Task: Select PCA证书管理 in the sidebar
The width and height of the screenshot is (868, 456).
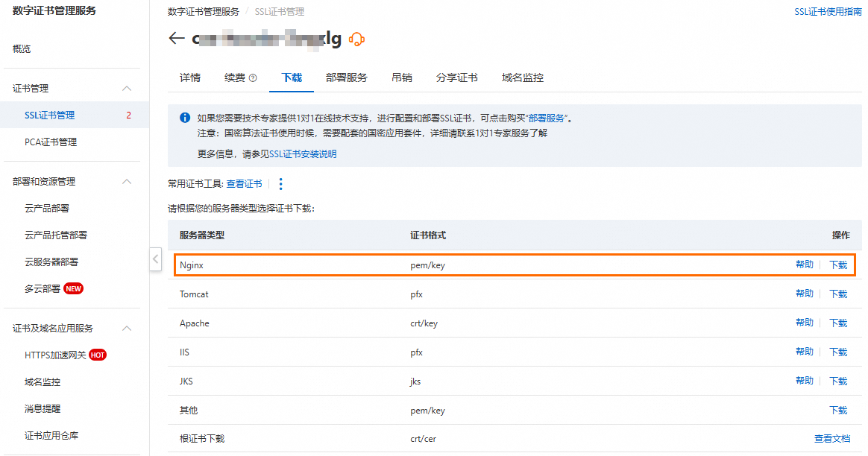Action: (51, 142)
